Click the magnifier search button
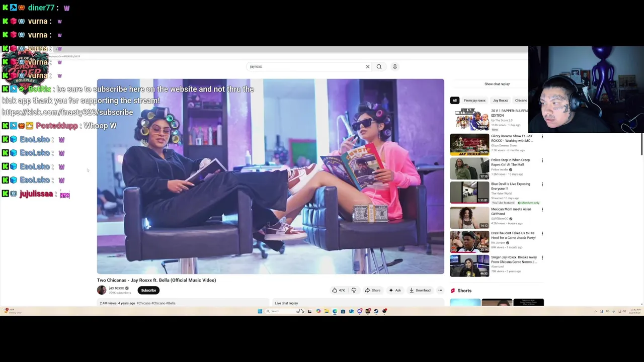Image resolution: width=644 pixels, height=362 pixels. (379, 66)
